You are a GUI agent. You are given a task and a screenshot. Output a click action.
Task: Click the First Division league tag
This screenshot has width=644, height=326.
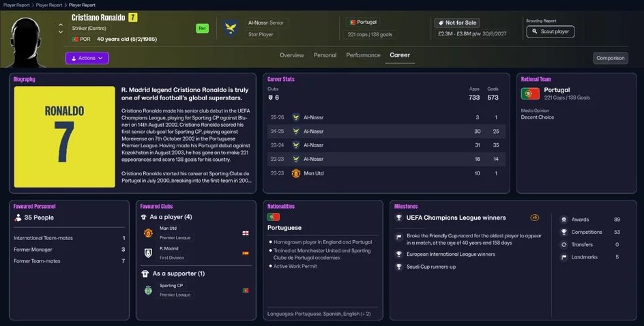click(x=172, y=258)
